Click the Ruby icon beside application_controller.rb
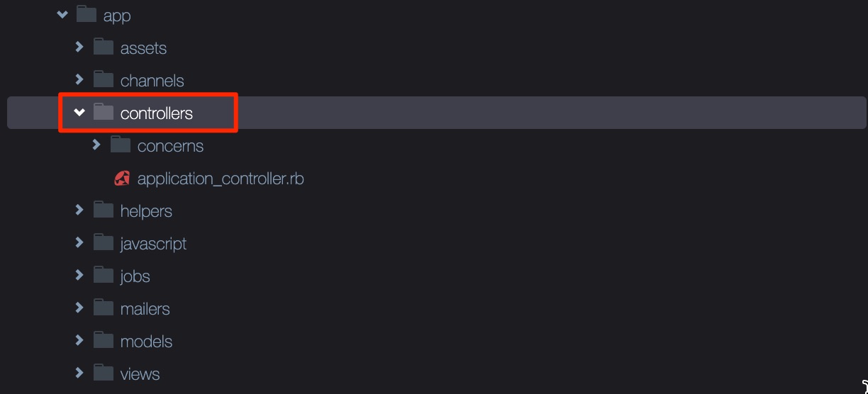The width and height of the screenshot is (868, 394). (x=122, y=178)
